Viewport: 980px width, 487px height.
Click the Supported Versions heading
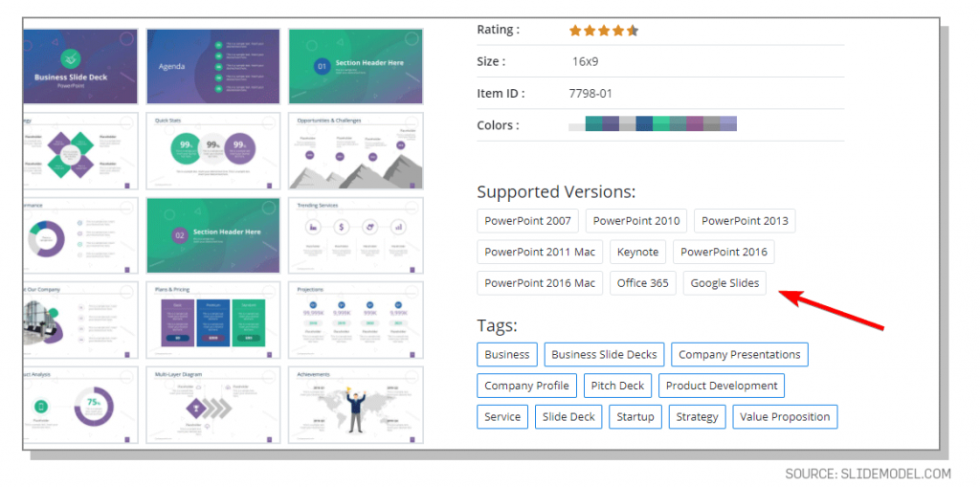pos(556,192)
